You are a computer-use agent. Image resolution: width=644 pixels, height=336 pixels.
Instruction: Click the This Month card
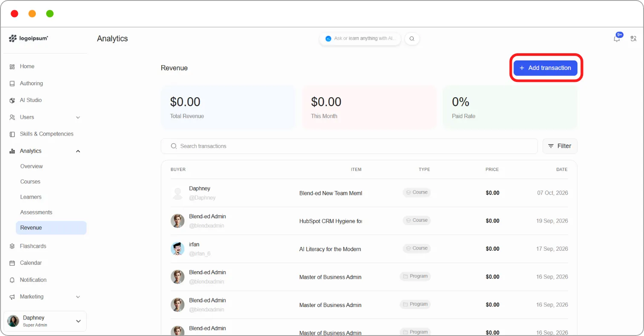pyautogui.click(x=369, y=107)
